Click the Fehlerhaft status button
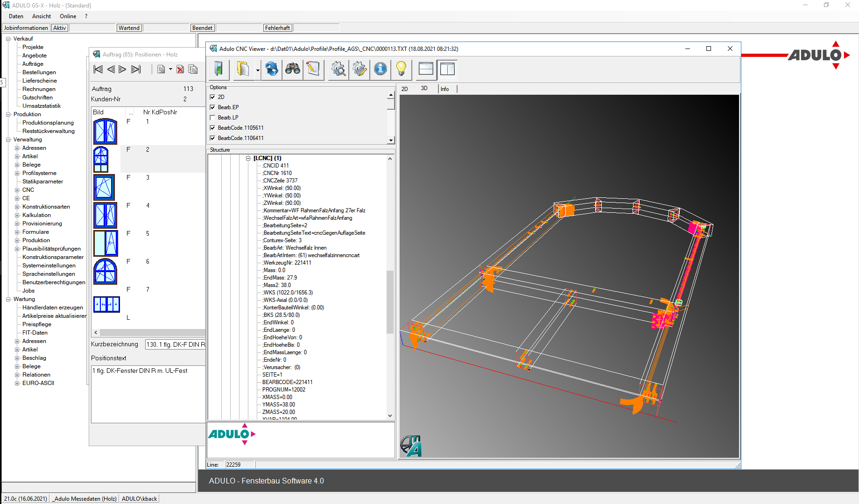Image resolution: width=859 pixels, height=504 pixels. click(x=277, y=28)
